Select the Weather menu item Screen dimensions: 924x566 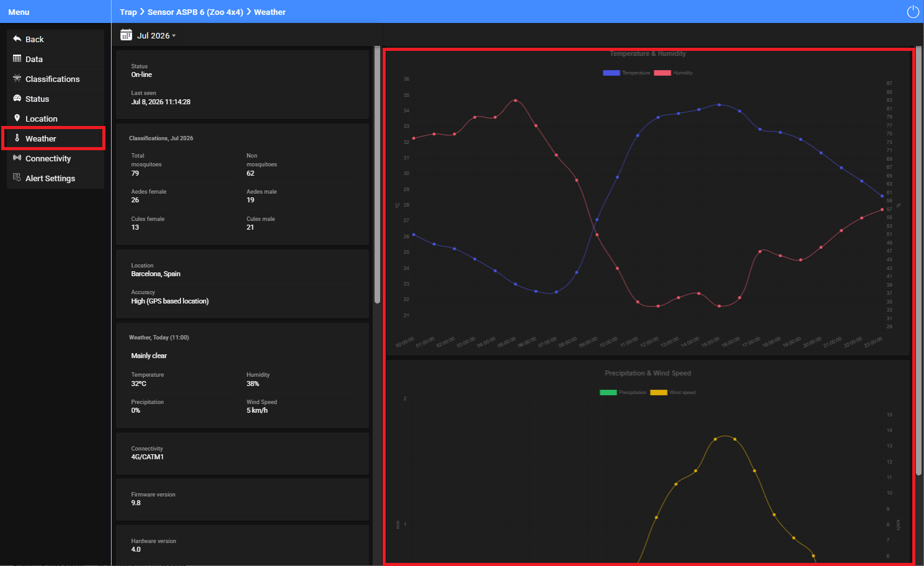point(55,138)
